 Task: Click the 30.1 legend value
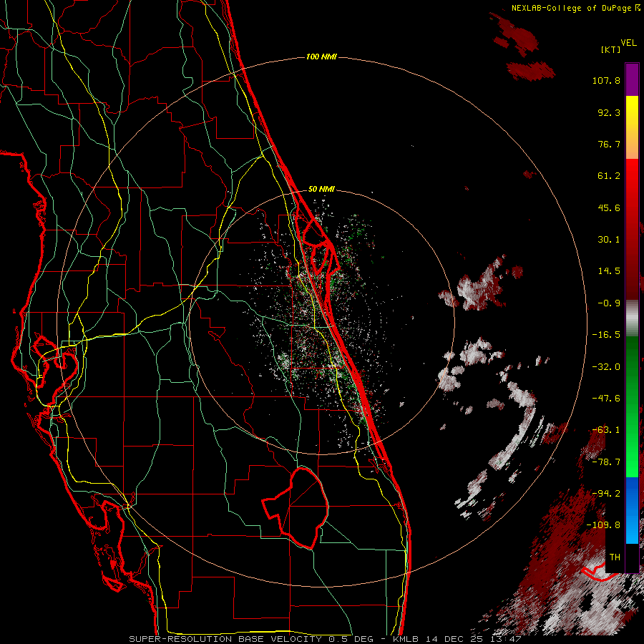(609, 240)
